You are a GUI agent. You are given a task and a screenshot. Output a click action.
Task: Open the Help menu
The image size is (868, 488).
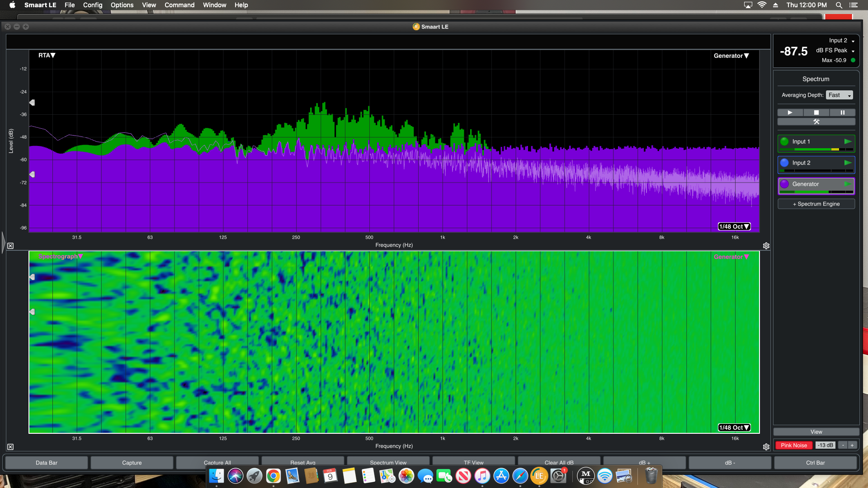[241, 5]
